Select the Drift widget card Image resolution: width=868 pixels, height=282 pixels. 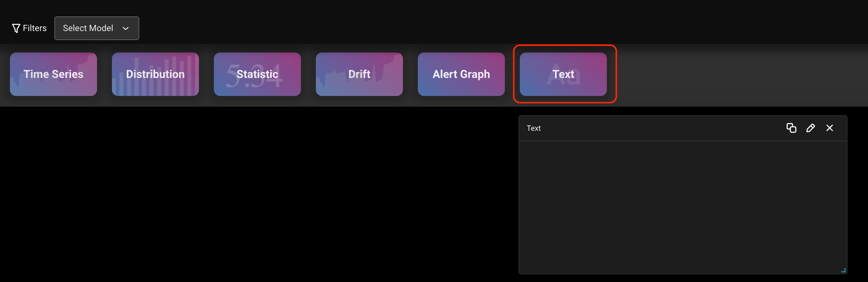[x=359, y=74]
